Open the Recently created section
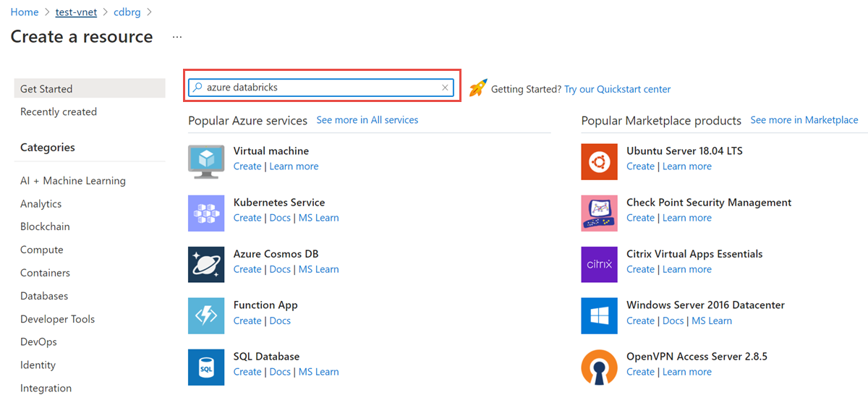This screenshot has width=868, height=395. [59, 111]
